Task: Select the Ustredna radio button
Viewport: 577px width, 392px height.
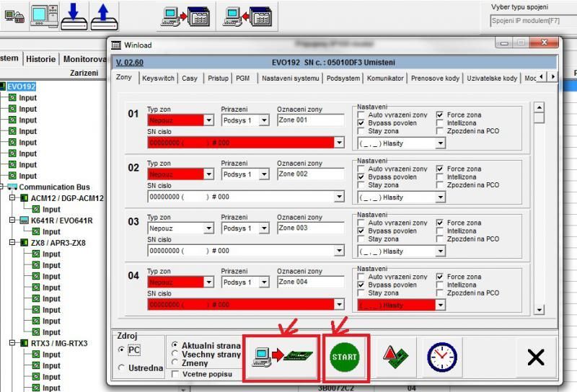Action: [x=121, y=368]
